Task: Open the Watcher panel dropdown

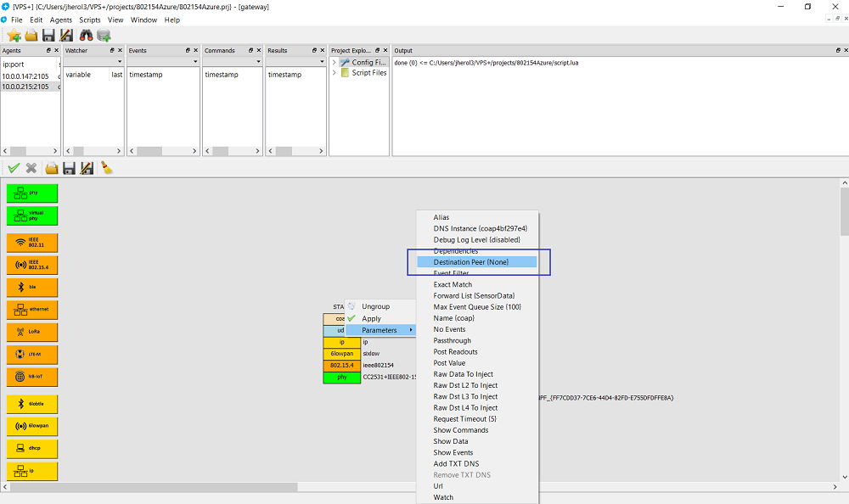Action: point(119,62)
